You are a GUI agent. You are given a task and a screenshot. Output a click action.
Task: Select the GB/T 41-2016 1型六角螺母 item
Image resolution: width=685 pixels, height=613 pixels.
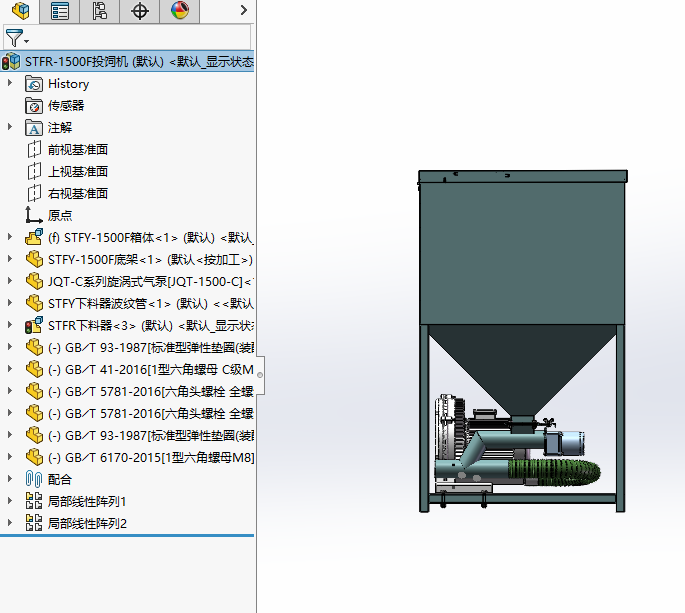151,370
